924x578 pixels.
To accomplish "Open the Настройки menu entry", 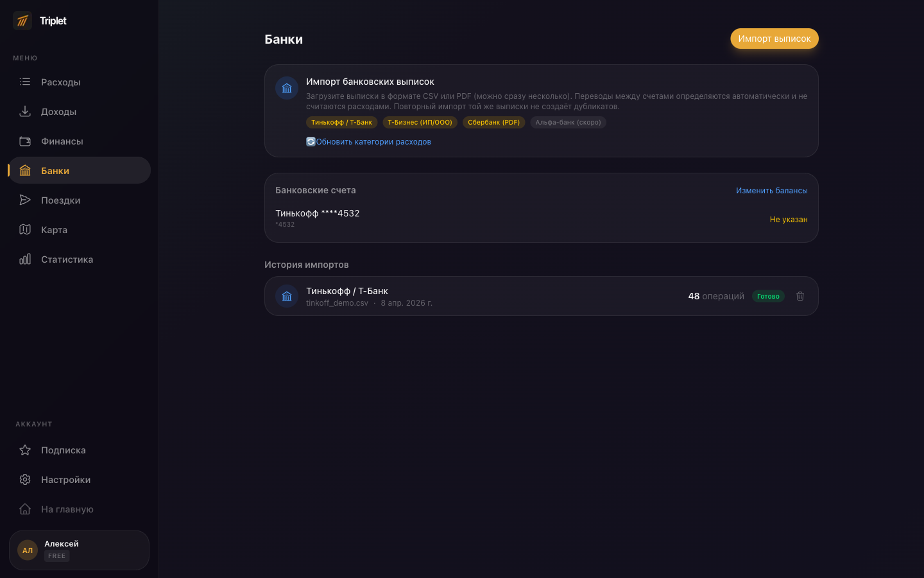I will pos(80,479).
